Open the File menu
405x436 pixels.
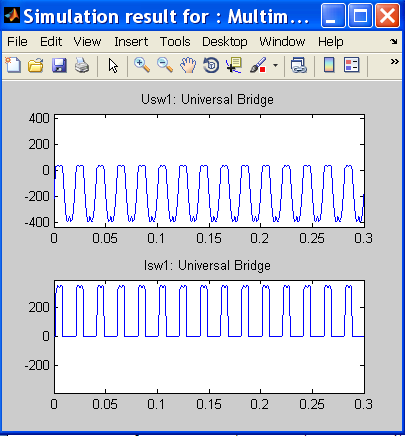(x=17, y=42)
